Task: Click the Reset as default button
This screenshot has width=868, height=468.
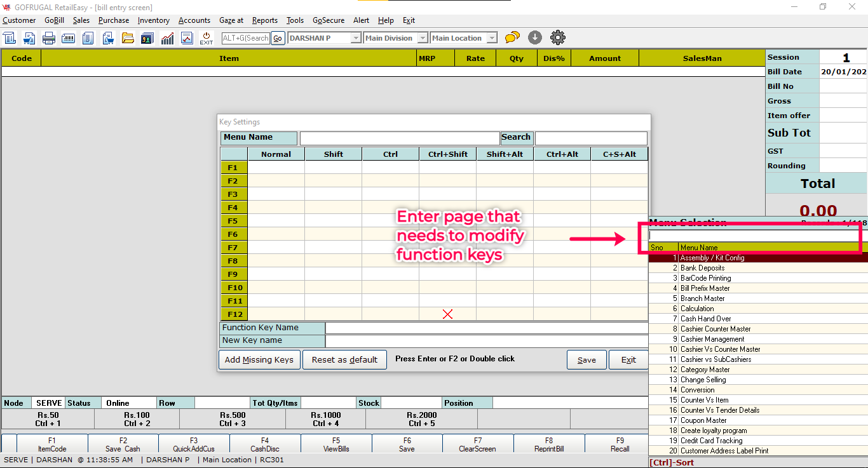Action: point(344,359)
